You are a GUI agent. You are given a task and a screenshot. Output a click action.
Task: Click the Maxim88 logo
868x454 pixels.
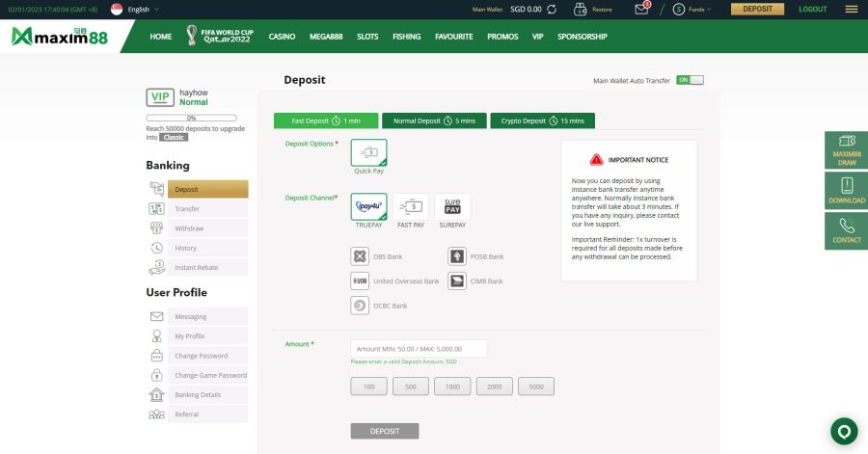[x=59, y=37]
